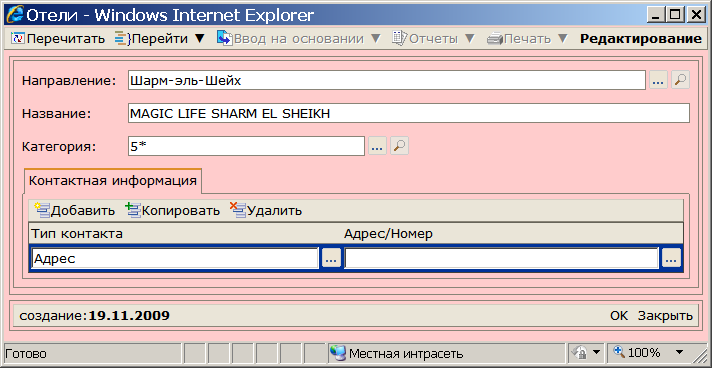The width and height of the screenshot is (712, 368).
Task: Open the security status dropdown arrow
Action: click(596, 353)
